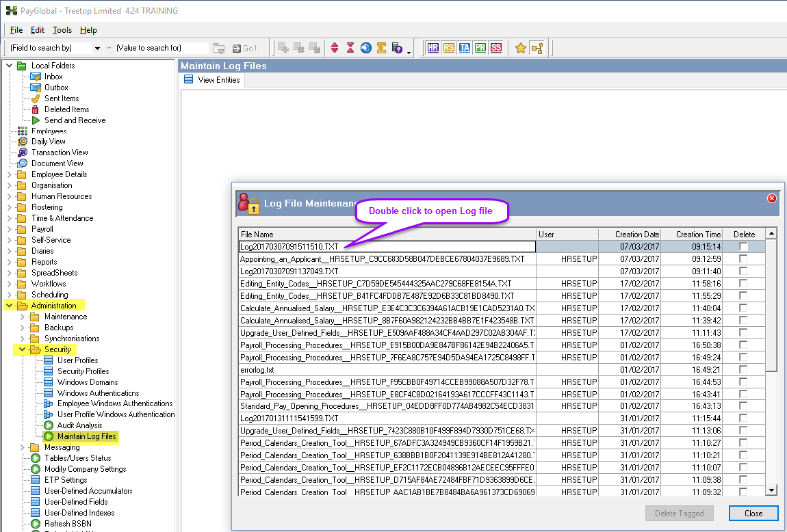Image resolution: width=787 pixels, height=532 pixels.
Task: Open the Field to search by dropdown
Action: tap(97, 48)
